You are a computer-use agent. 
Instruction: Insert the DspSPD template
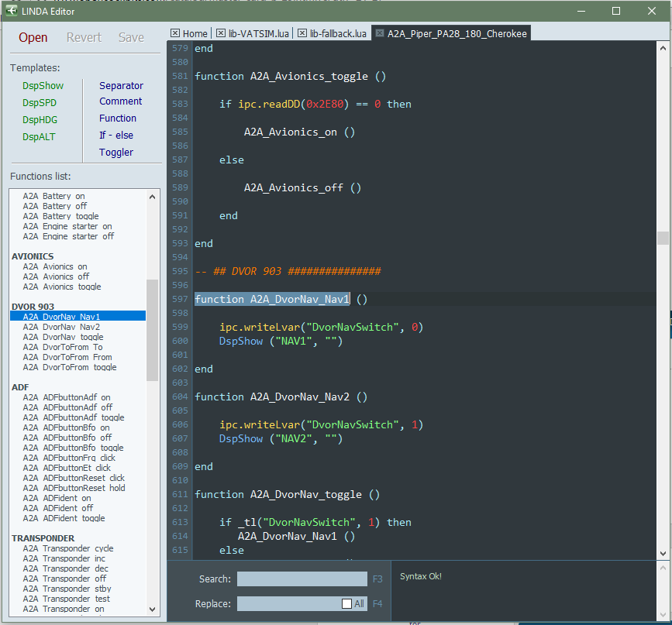tap(40, 103)
